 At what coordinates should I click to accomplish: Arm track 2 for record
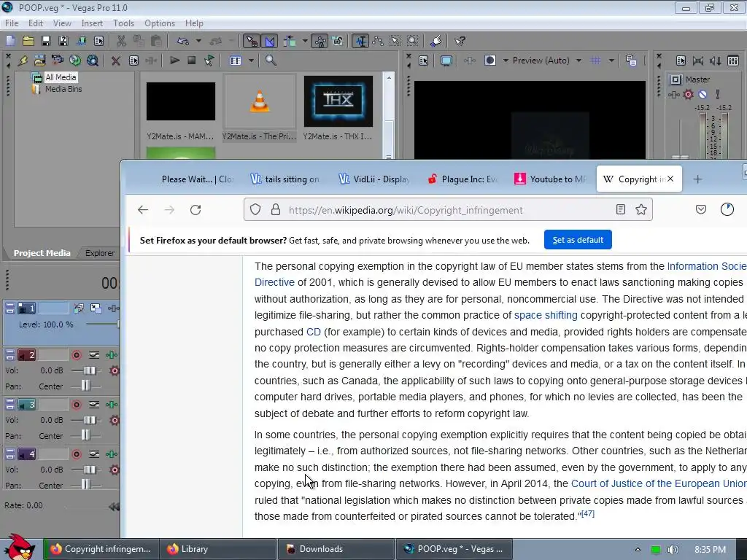(x=76, y=355)
